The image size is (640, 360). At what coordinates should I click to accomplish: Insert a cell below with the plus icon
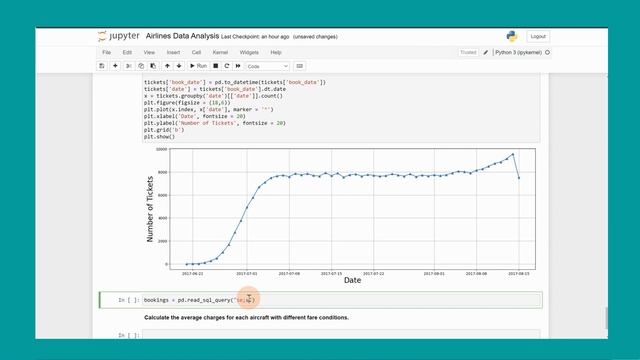click(x=115, y=66)
